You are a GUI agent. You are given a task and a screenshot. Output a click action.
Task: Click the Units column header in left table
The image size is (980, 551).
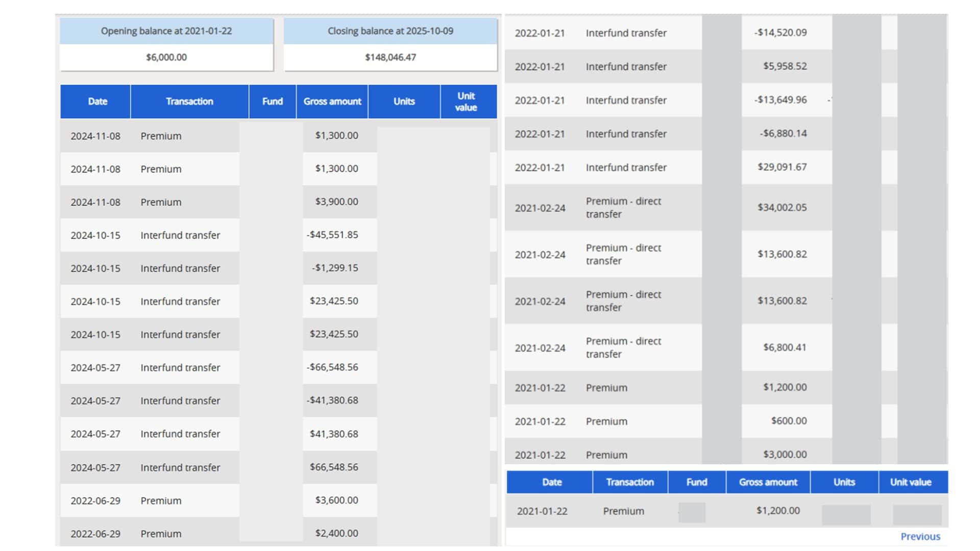coord(404,102)
